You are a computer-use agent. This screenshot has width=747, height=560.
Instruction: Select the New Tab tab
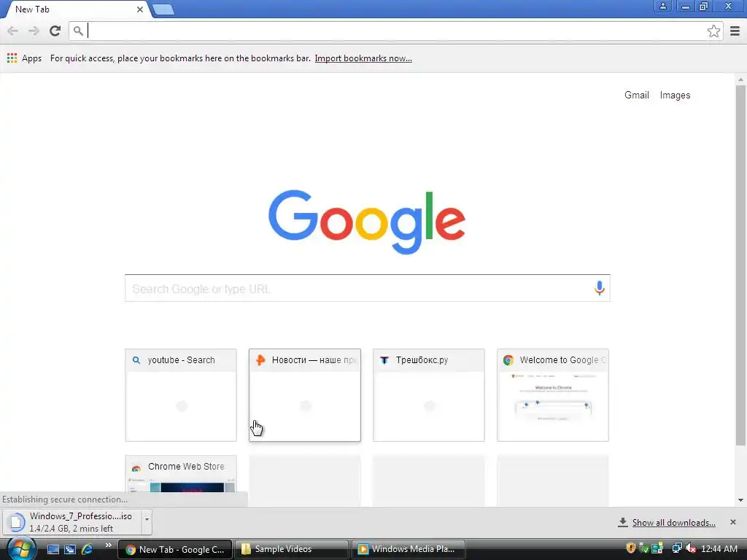[76, 9]
